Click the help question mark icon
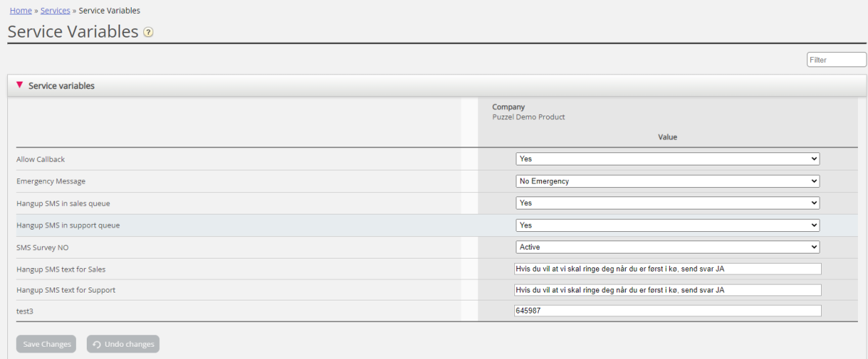The width and height of the screenshot is (868, 359). point(148,33)
